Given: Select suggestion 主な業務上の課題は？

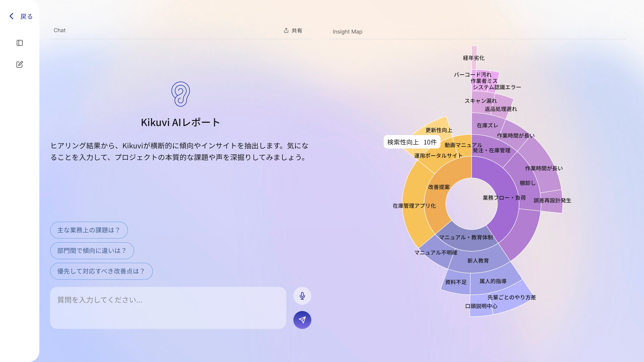Looking at the screenshot, I should coord(89,230).
